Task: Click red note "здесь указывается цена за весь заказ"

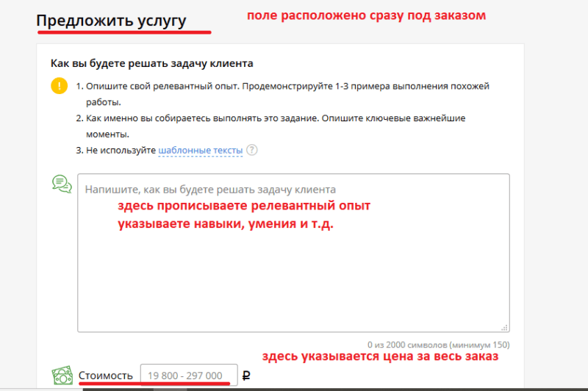Action: tap(381, 356)
